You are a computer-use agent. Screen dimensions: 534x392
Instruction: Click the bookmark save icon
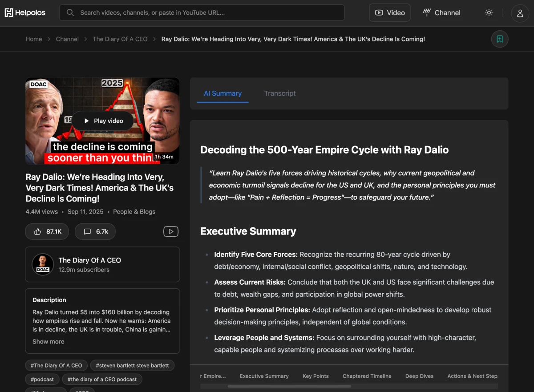coord(500,39)
